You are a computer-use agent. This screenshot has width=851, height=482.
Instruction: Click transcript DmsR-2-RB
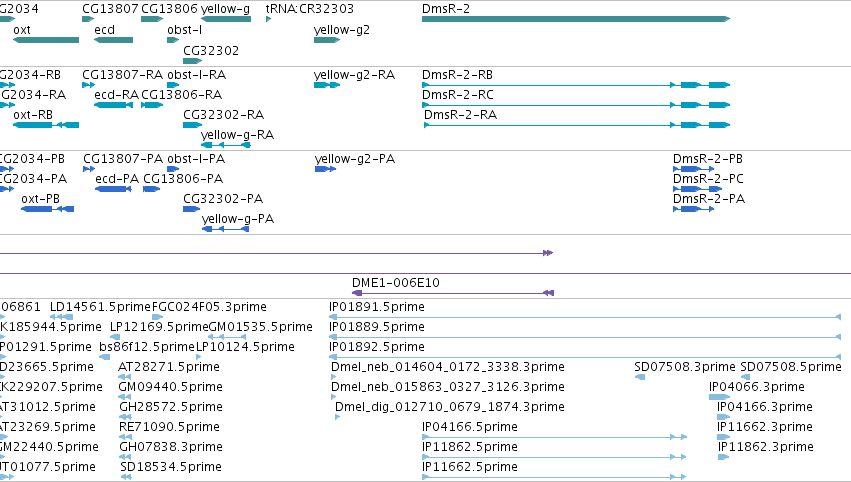[576, 85]
